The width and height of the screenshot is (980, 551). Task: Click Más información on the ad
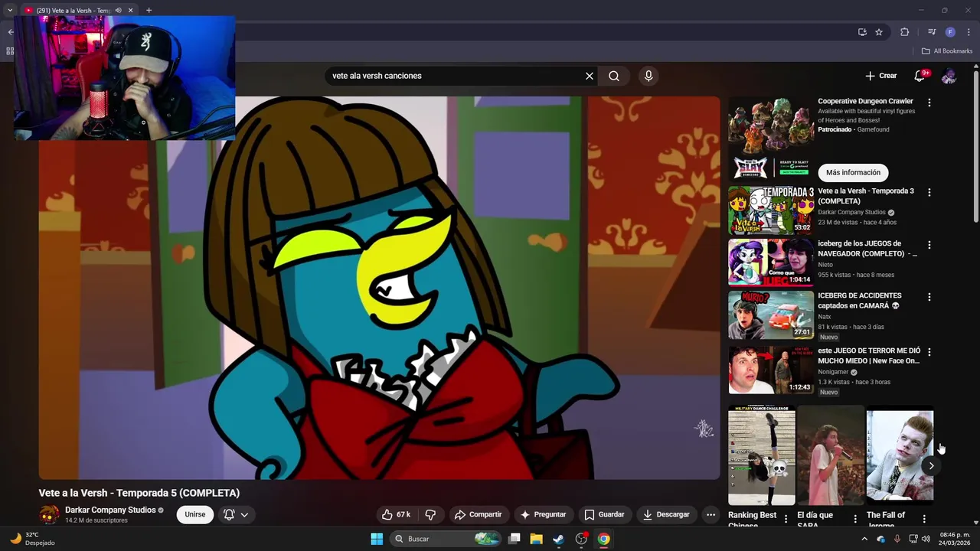[x=853, y=173]
